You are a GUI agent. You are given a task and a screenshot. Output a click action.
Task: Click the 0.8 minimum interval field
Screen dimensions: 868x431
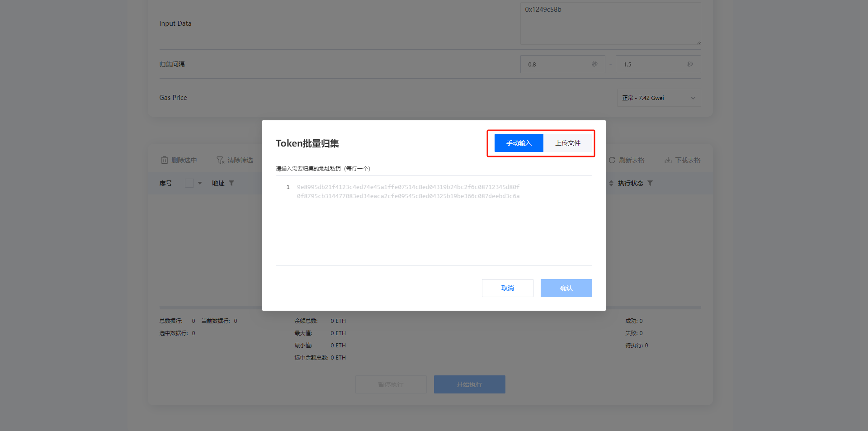[558, 64]
